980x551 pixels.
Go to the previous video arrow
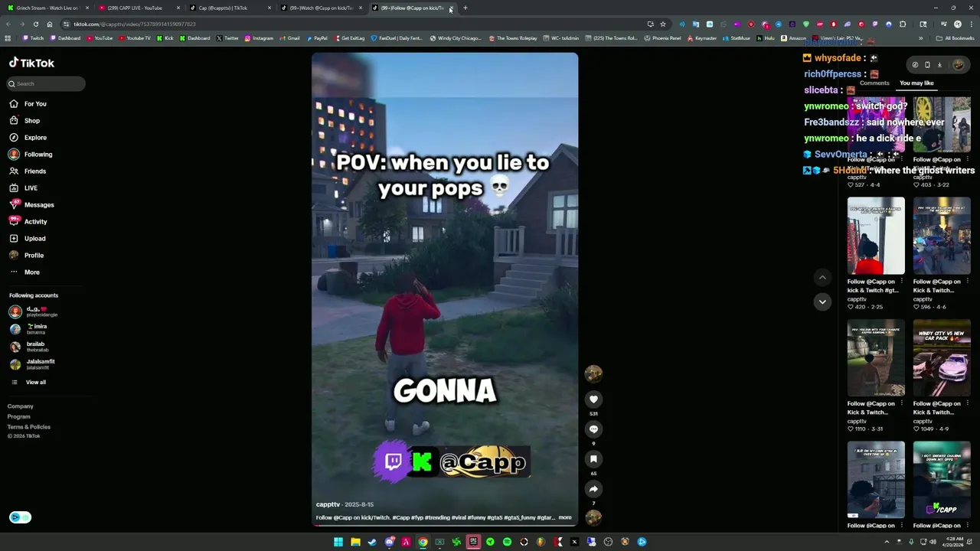(822, 277)
